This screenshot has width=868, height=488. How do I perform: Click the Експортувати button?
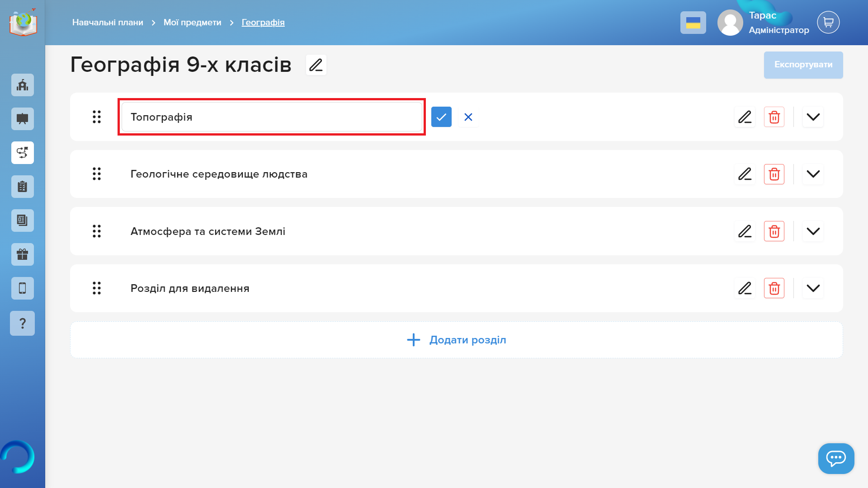click(803, 65)
